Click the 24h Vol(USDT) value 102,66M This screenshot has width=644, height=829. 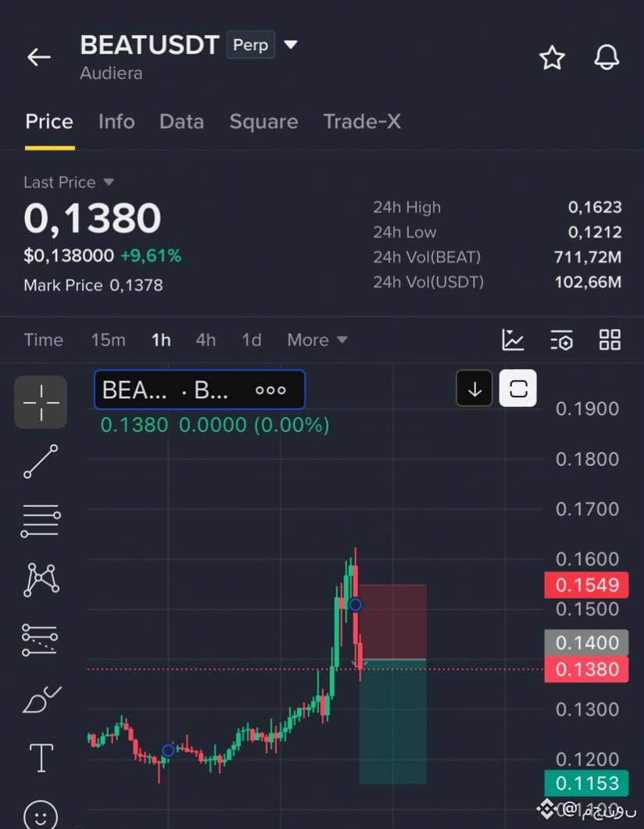tap(588, 282)
